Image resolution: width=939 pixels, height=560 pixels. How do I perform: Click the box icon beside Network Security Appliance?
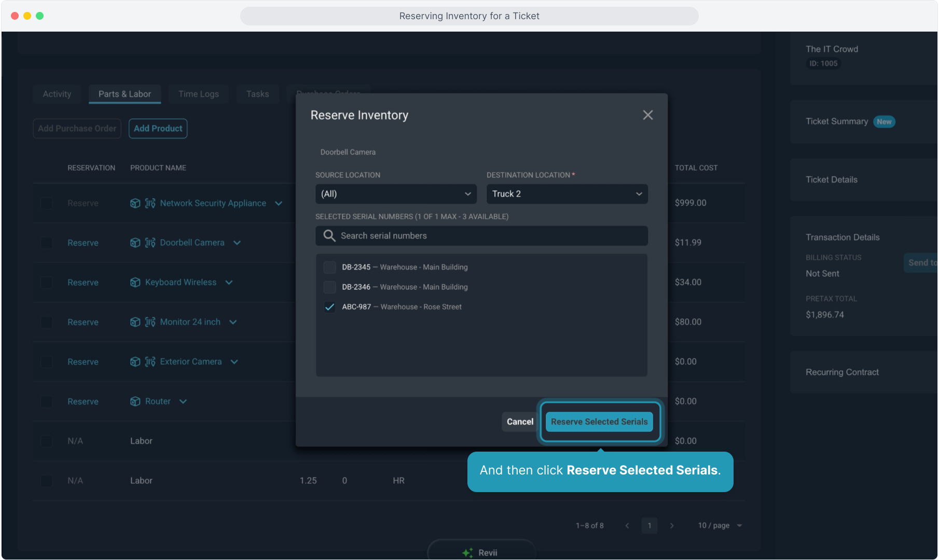[135, 203]
